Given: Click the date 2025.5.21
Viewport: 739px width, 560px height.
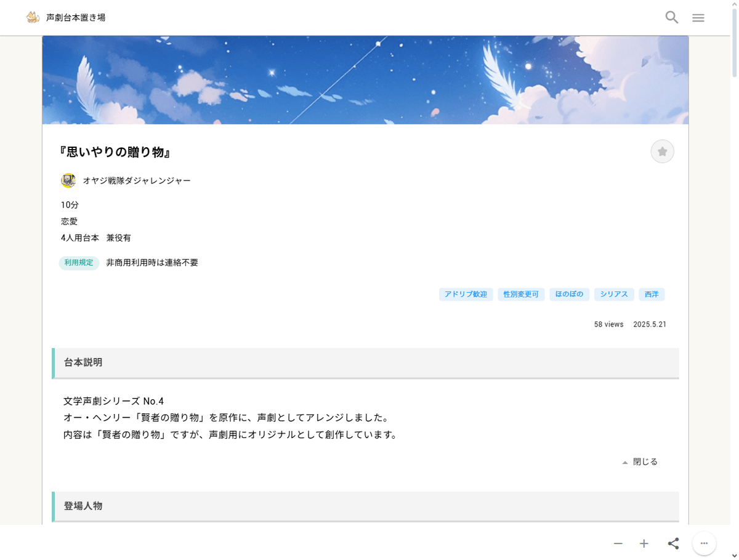Looking at the screenshot, I should 650,324.
